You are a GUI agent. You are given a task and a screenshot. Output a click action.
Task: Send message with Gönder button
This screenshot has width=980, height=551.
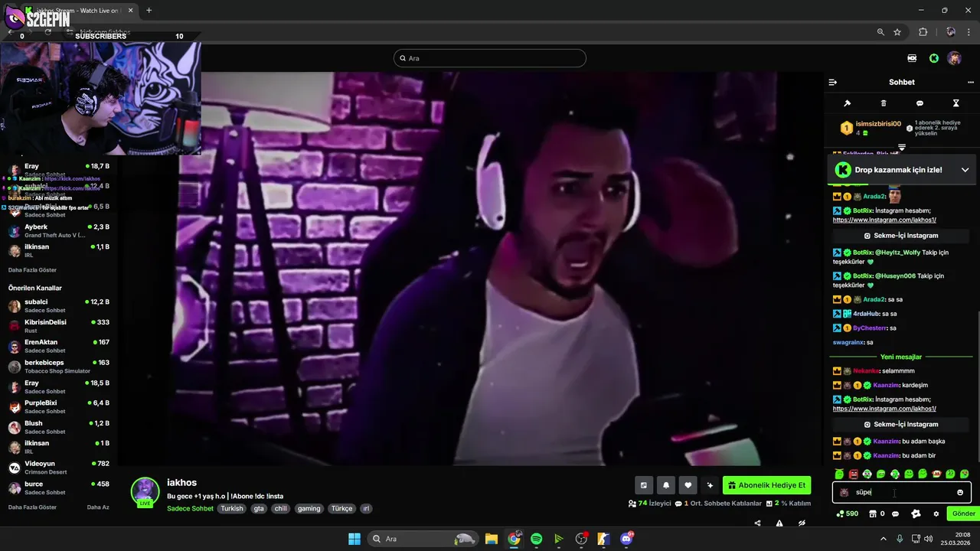click(x=963, y=514)
